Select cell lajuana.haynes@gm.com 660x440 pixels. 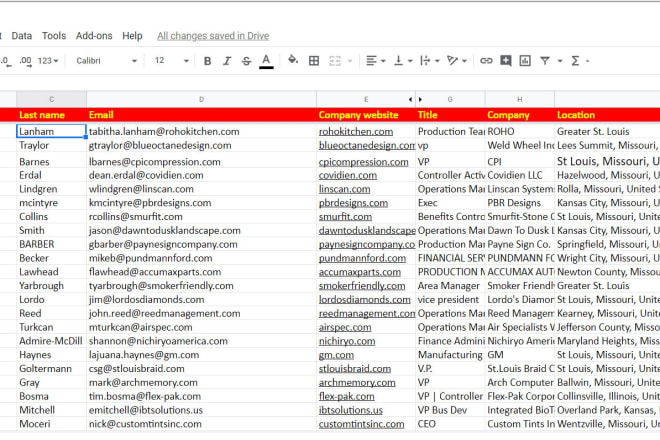pos(201,355)
